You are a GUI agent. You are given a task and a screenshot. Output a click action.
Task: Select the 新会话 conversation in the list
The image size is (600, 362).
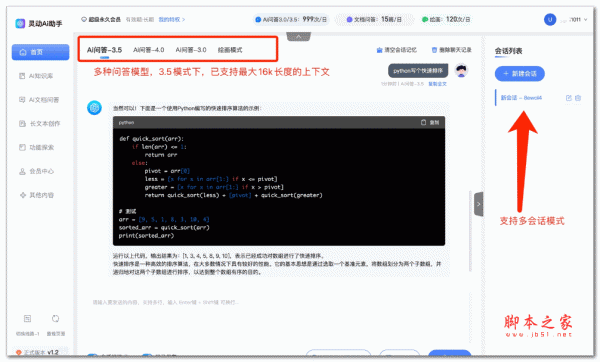click(521, 98)
